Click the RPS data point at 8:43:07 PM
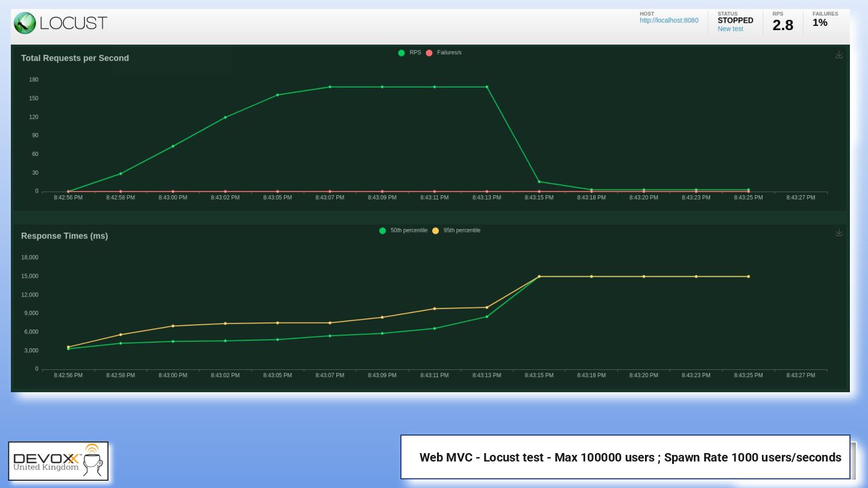 click(330, 87)
